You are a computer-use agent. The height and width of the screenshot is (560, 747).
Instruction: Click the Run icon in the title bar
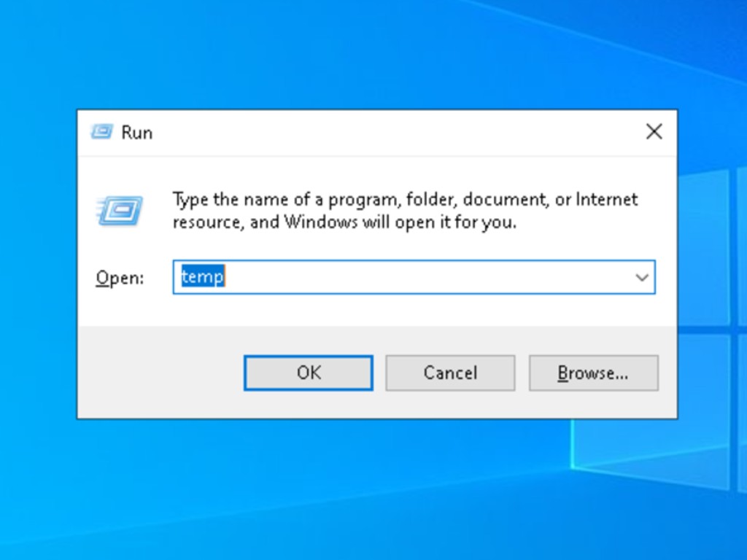102,131
